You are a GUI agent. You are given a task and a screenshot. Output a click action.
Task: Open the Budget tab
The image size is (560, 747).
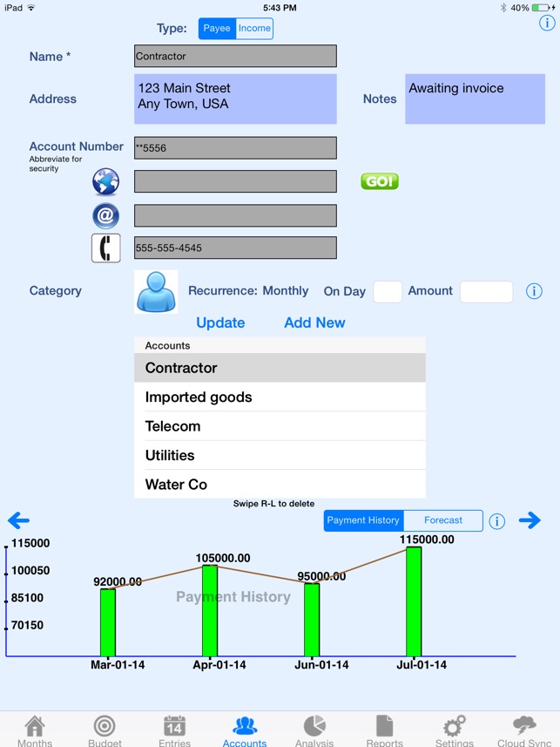click(x=105, y=730)
